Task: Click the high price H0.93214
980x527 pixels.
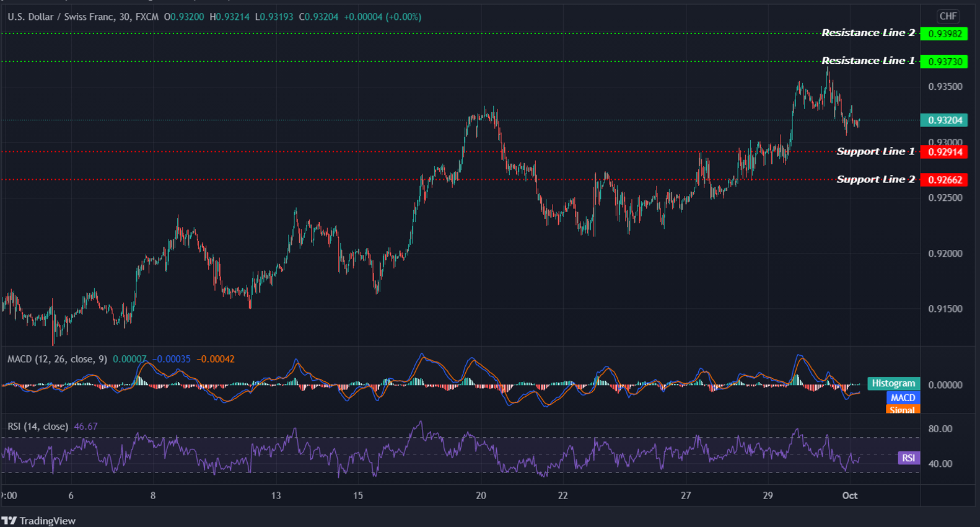Action: pos(229,17)
